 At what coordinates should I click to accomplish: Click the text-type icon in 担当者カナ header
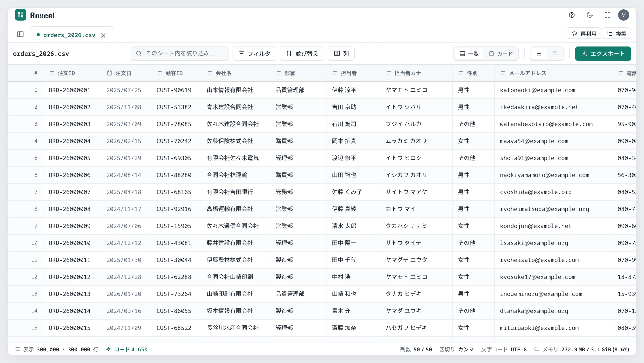coord(388,73)
